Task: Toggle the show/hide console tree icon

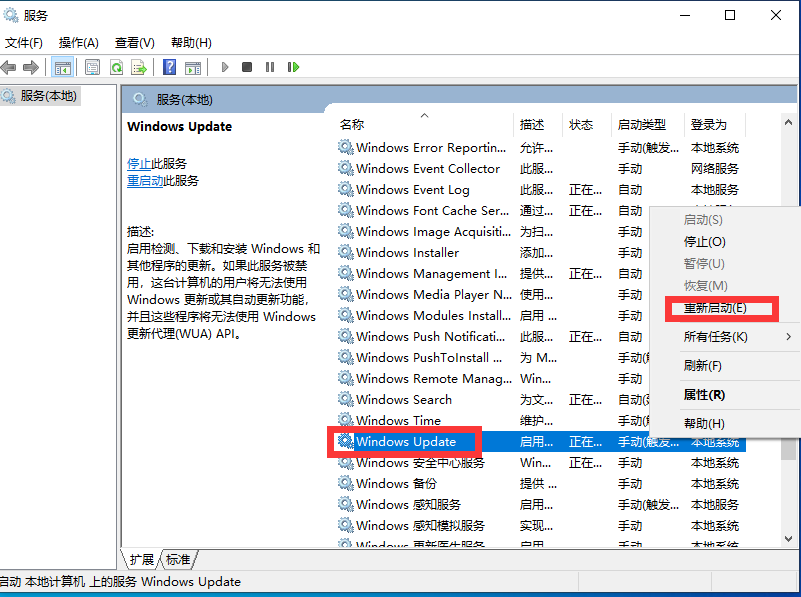Action: [x=62, y=67]
